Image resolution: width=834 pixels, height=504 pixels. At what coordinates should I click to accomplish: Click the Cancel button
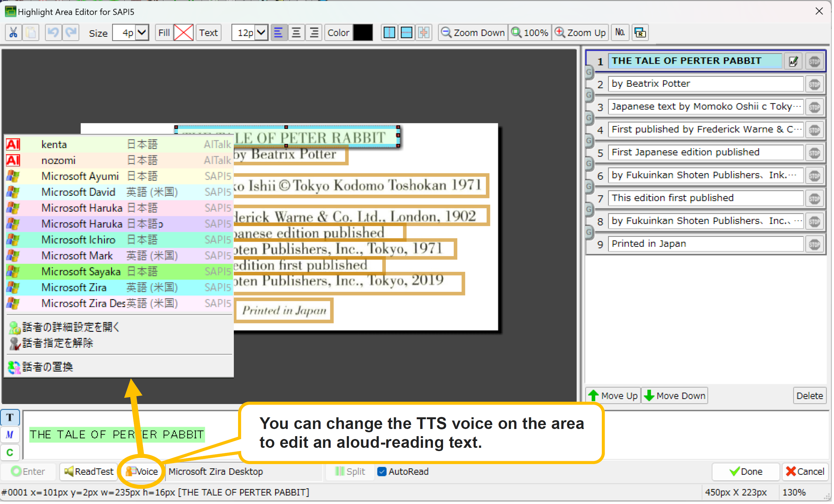[805, 472]
